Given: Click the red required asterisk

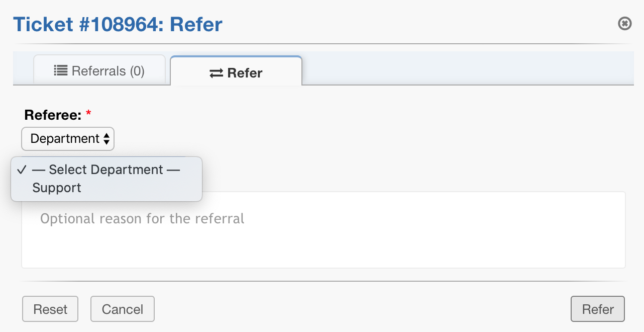Looking at the screenshot, I should pos(89,115).
